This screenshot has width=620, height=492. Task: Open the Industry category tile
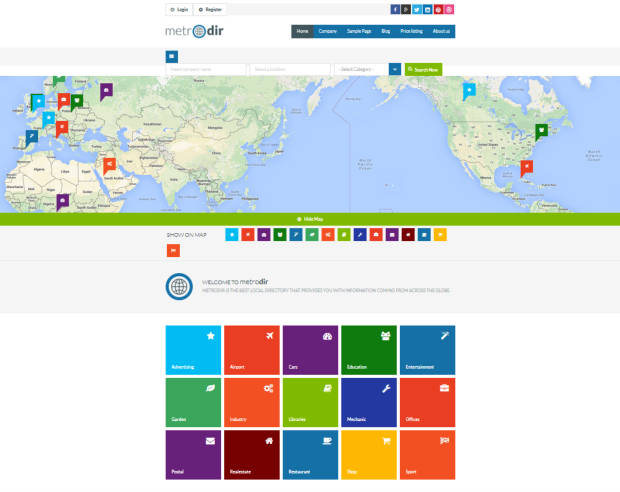[252, 402]
